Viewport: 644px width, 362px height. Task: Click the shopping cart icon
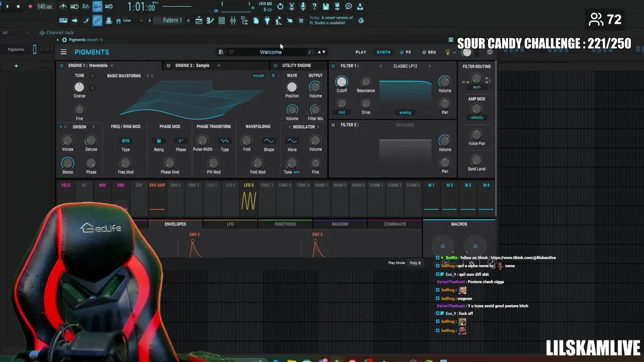pos(301,21)
